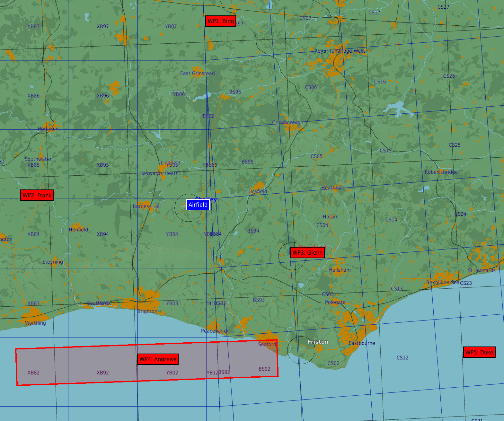The image size is (504, 421).
Task: Click the WP5: Duke waypoint marker
Action: pos(479,352)
